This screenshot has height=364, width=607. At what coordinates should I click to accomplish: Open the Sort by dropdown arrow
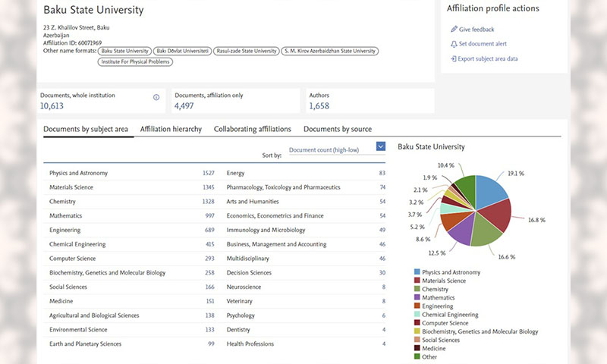click(x=381, y=146)
